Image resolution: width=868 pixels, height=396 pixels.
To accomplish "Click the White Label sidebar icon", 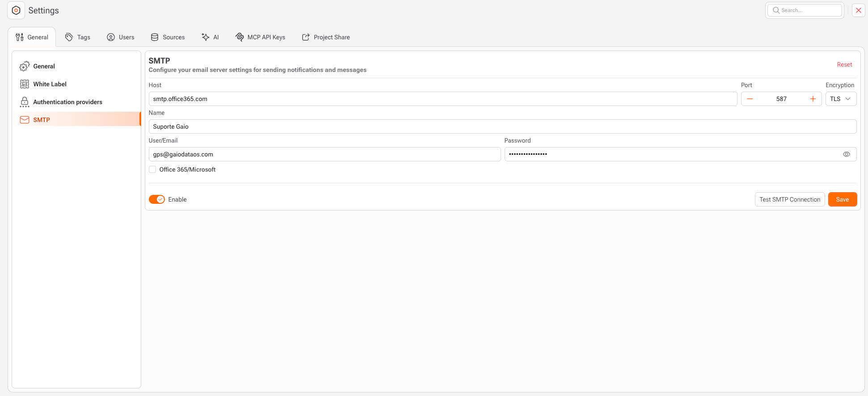I will click(x=25, y=84).
